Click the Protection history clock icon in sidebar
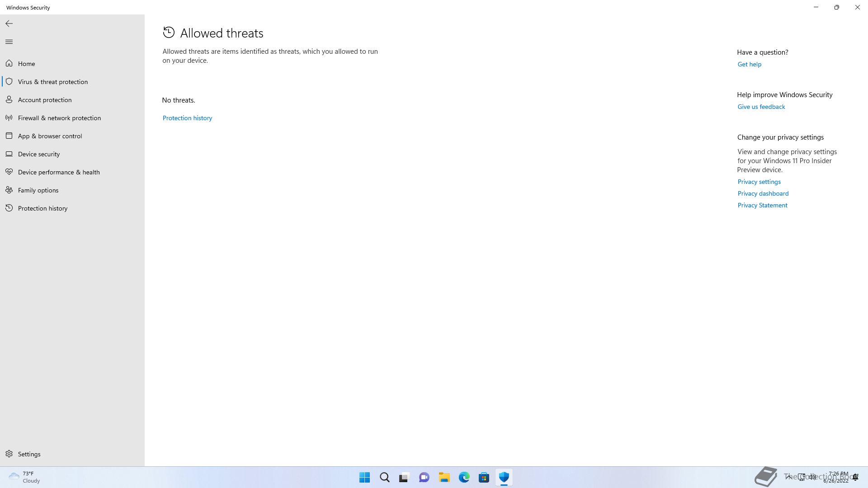Image resolution: width=868 pixels, height=488 pixels. tap(9, 208)
